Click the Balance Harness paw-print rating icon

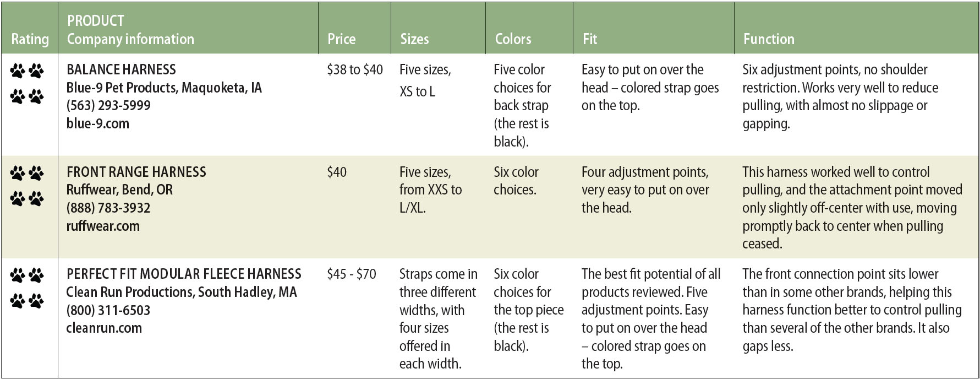27,84
